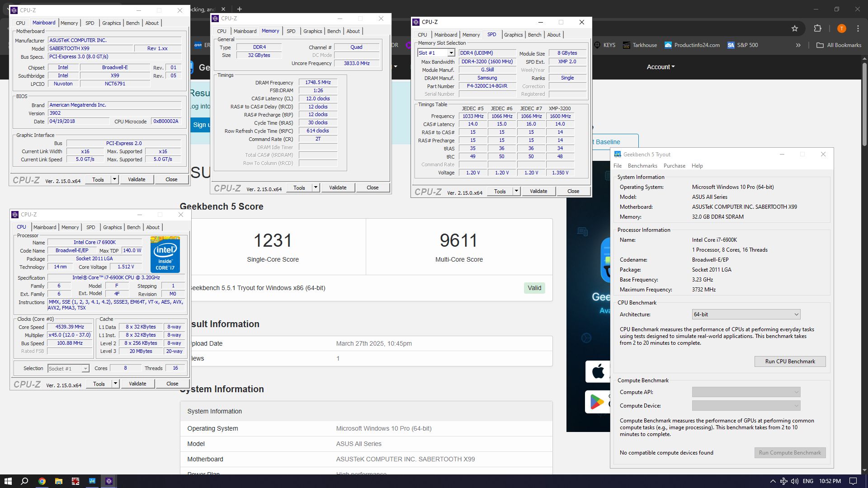Switch to Chrome on the taskbar
This screenshot has width=868, height=488.
42,481
